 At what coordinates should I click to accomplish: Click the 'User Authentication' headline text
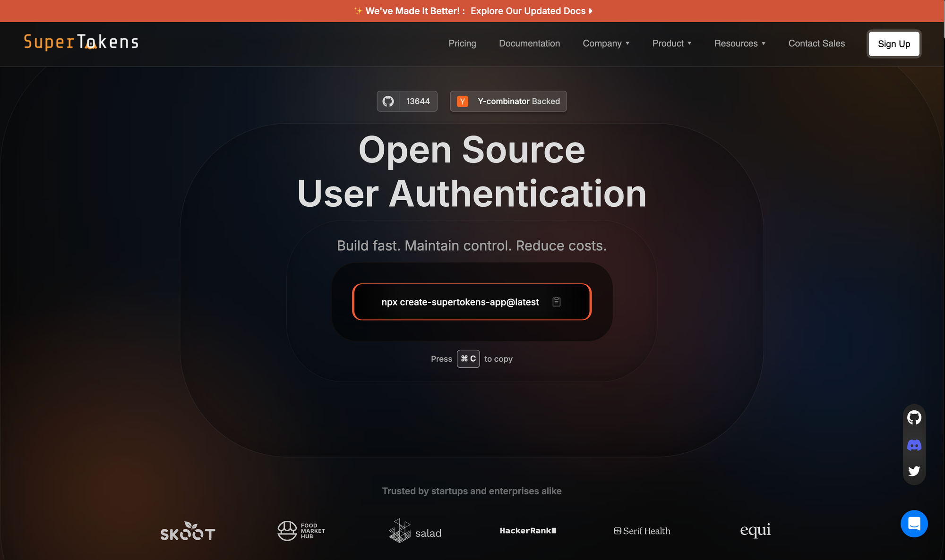472,194
